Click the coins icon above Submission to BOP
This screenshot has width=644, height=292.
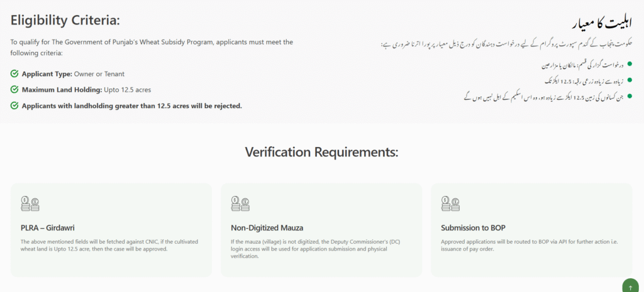coord(450,204)
